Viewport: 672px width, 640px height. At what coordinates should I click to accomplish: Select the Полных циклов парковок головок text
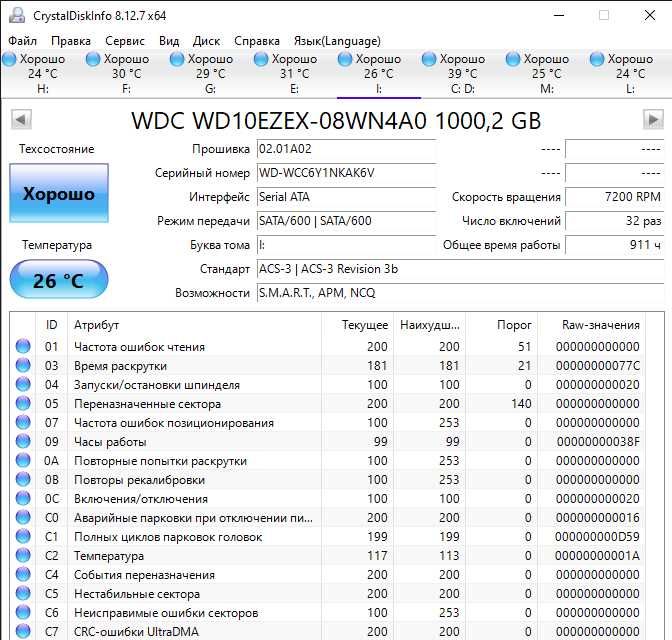168,537
